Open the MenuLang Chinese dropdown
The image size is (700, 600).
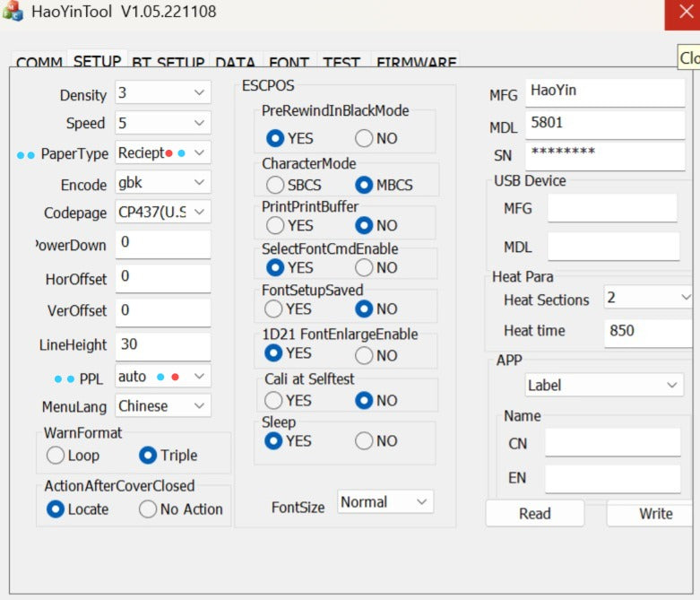point(163,406)
